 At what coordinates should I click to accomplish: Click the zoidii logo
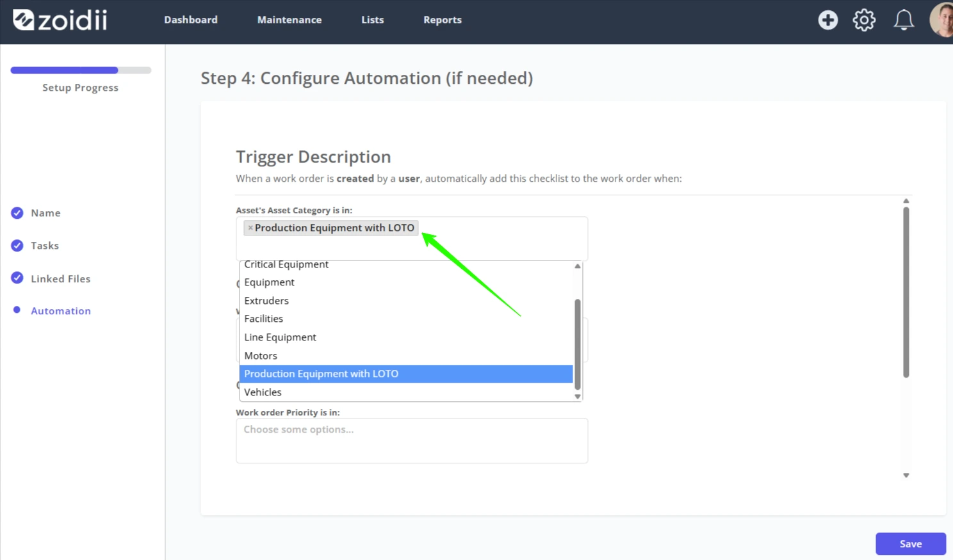pyautogui.click(x=60, y=20)
